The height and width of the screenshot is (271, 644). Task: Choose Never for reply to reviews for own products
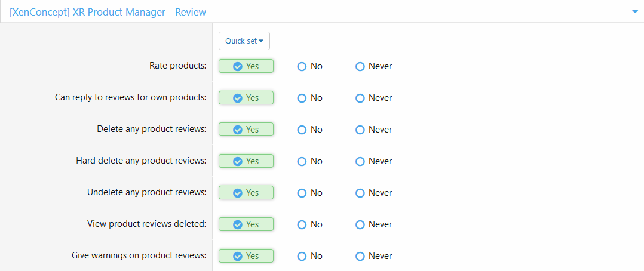[x=374, y=98]
